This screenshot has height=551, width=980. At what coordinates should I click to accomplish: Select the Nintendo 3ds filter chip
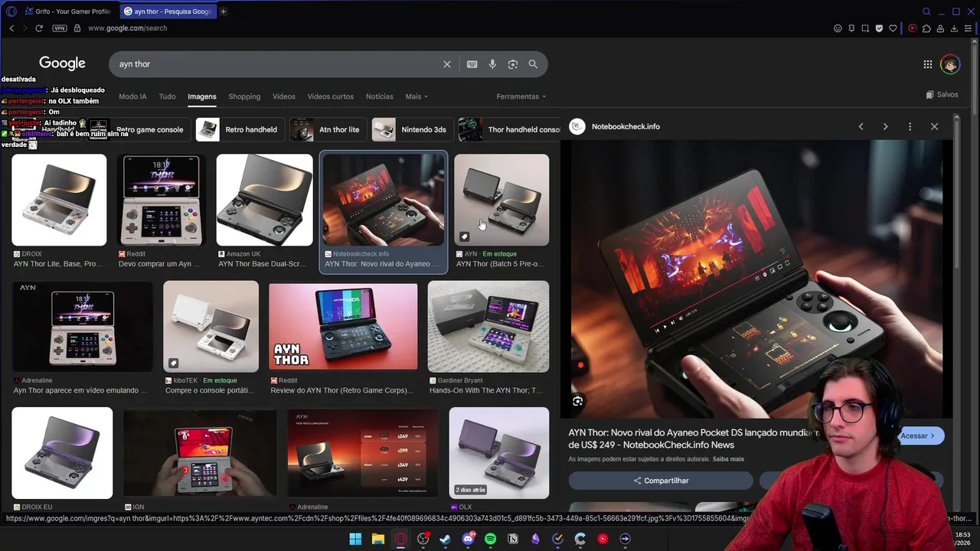413,129
